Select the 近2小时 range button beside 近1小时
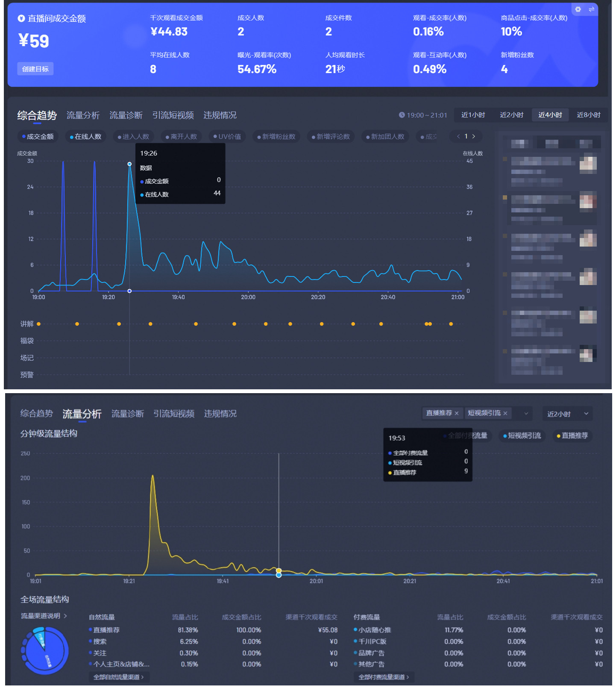 [512, 115]
